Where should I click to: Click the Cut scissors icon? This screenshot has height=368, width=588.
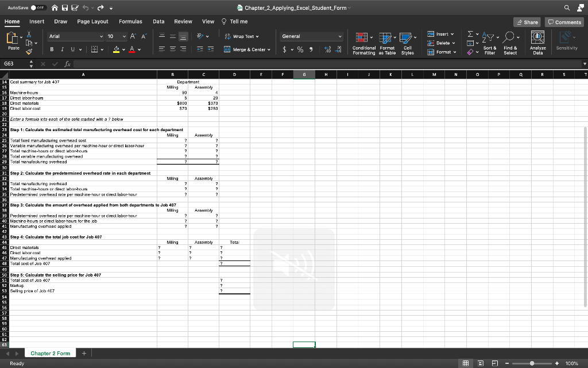pyautogui.click(x=29, y=34)
